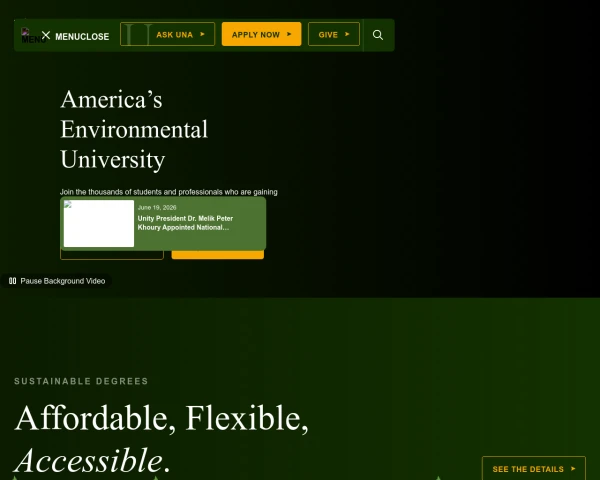Click the 'Join the thousands of students' text
The height and width of the screenshot is (480, 600).
[169, 192]
